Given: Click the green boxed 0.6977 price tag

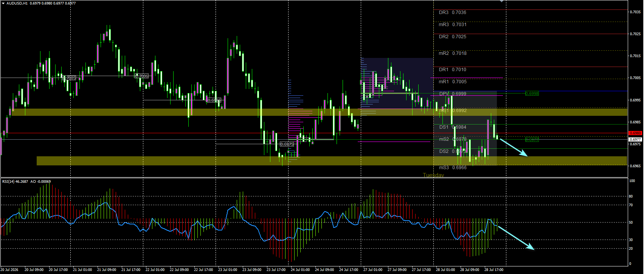Looking at the screenshot, I should tap(532, 140).
